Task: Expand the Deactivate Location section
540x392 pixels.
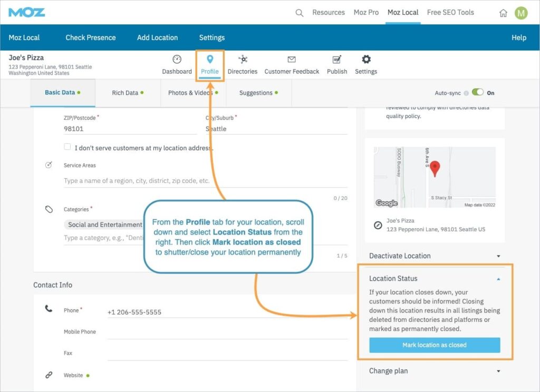Action: (435, 256)
